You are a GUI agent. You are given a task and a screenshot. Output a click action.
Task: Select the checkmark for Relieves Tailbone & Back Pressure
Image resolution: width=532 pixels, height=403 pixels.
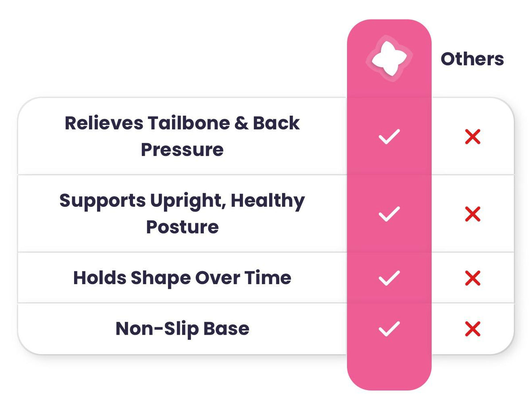tap(389, 137)
